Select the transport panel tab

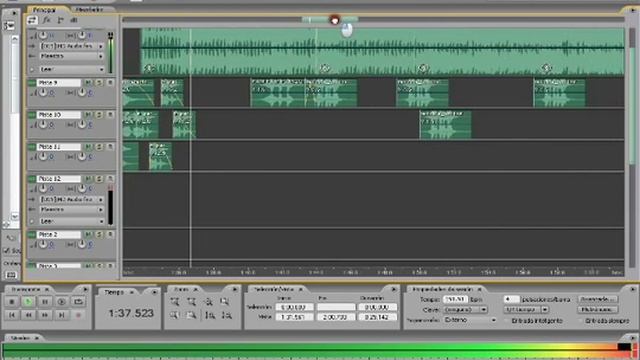pyautogui.click(x=26, y=289)
